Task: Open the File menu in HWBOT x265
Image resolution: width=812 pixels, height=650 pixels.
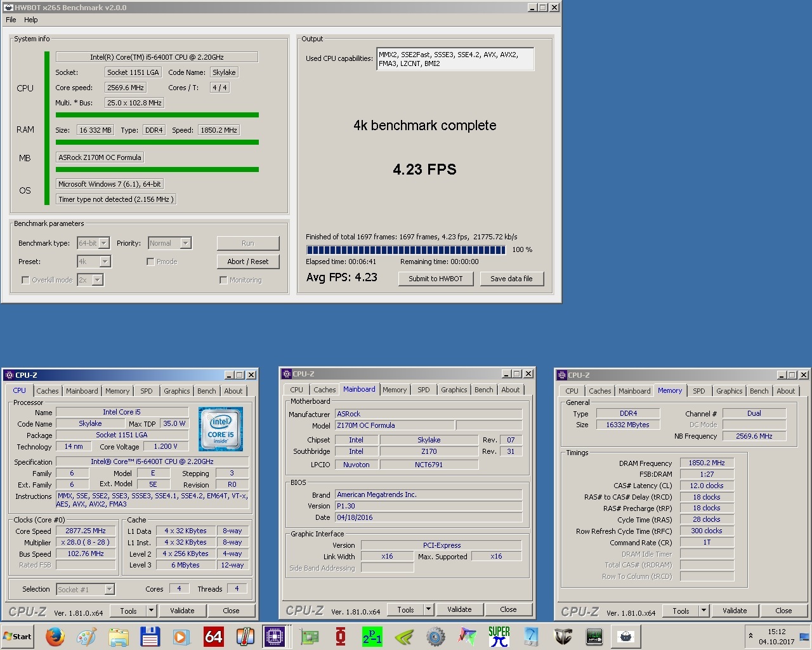Action: coord(11,20)
